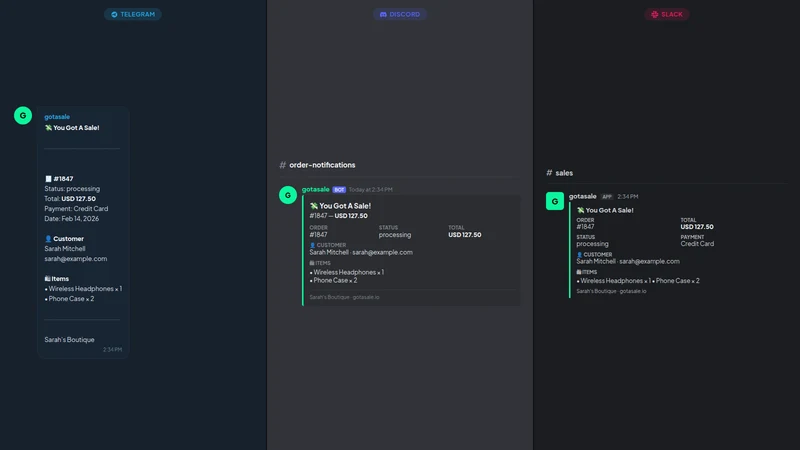Click the Telegram badge at top

click(x=133, y=14)
